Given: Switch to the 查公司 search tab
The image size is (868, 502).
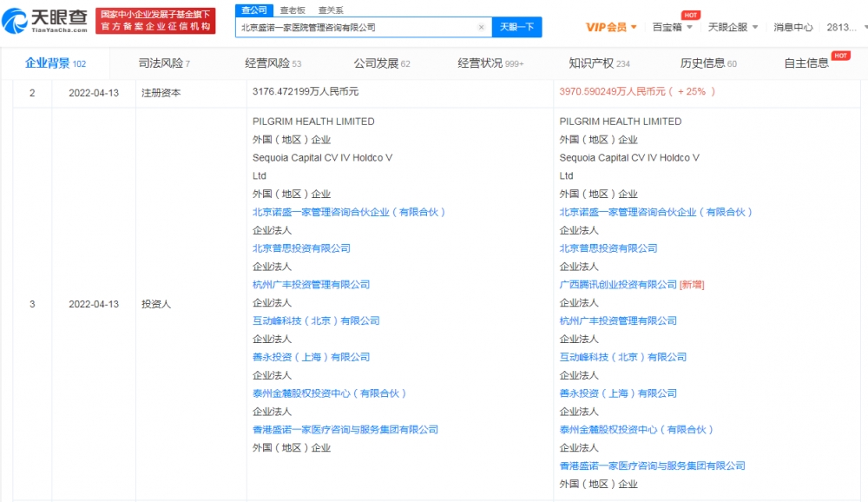Looking at the screenshot, I should click(x=254, y=10).
